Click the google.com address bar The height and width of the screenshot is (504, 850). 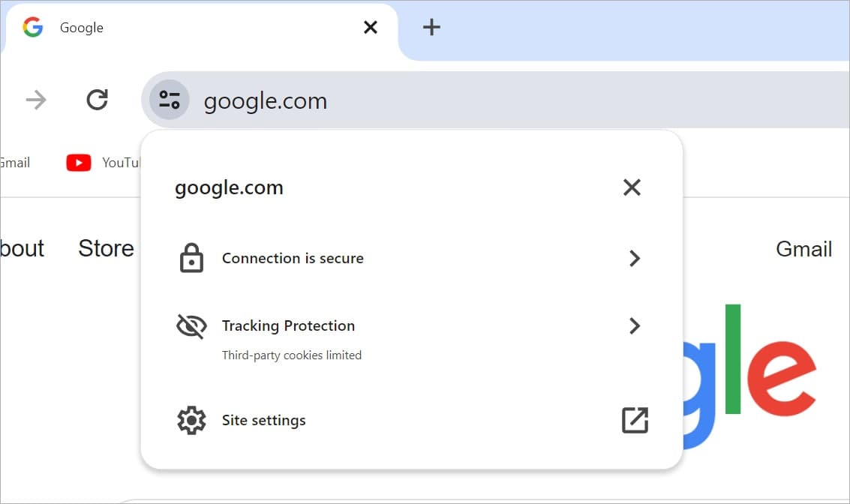click(265, 99)
